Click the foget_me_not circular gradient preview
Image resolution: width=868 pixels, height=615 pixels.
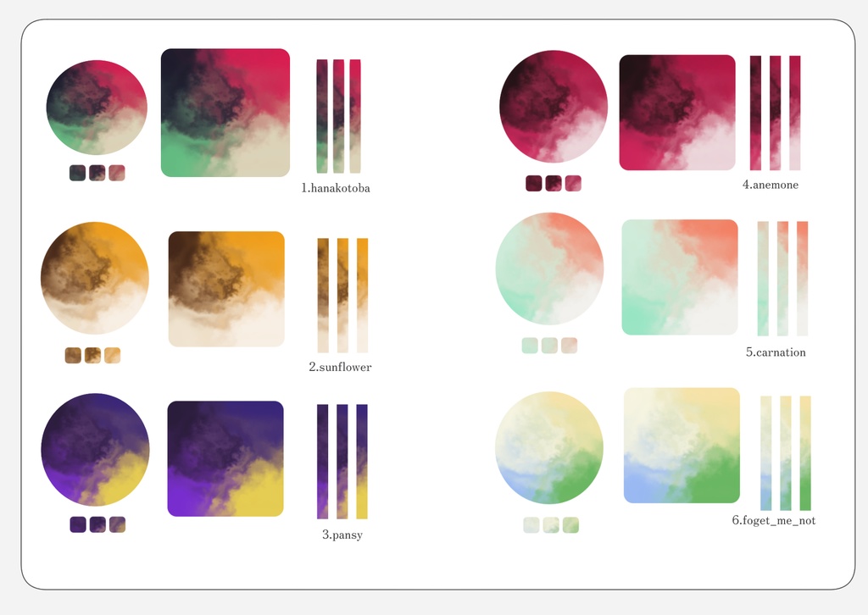point(549,448)
